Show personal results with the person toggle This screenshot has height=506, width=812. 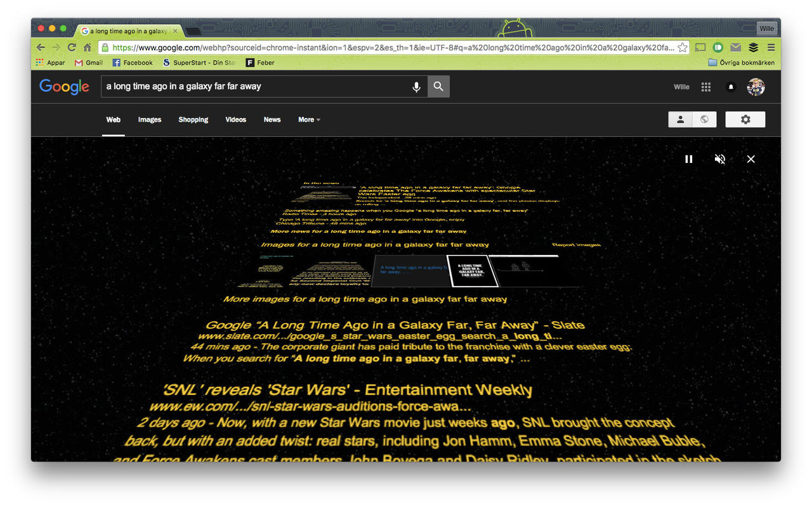(680, 119)
